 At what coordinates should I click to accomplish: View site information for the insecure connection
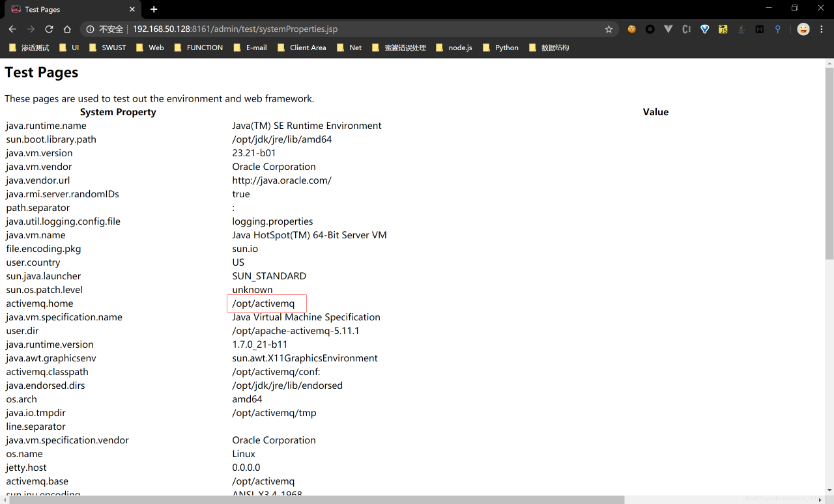(x=105, y=29)
